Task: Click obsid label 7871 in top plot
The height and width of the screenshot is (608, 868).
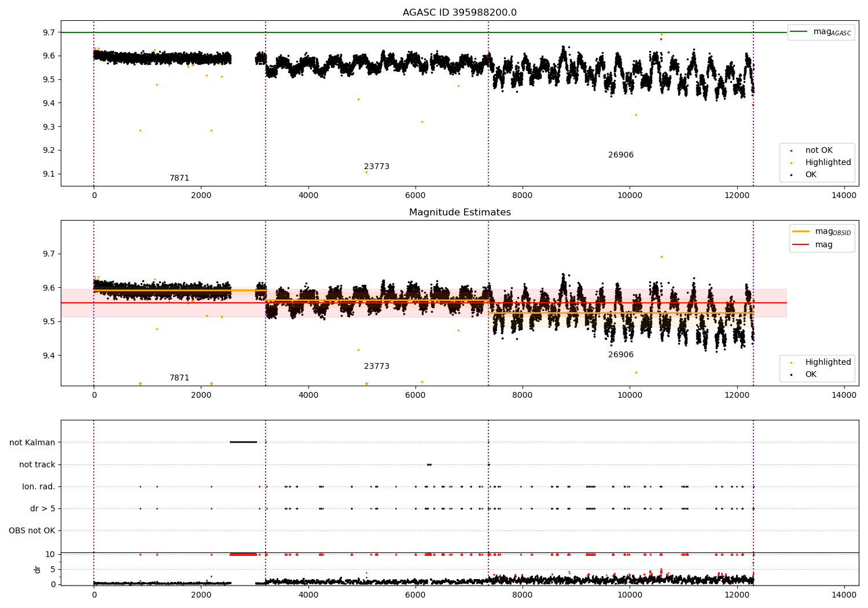Action: tap(179, 178)
